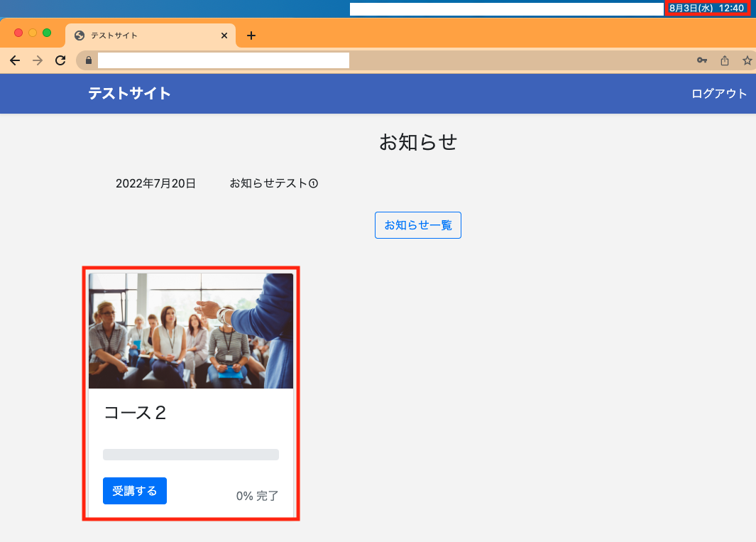Screen dimensions: 756x542
Task: Click the padlock icon in address bar
Action: coord(89,61)
